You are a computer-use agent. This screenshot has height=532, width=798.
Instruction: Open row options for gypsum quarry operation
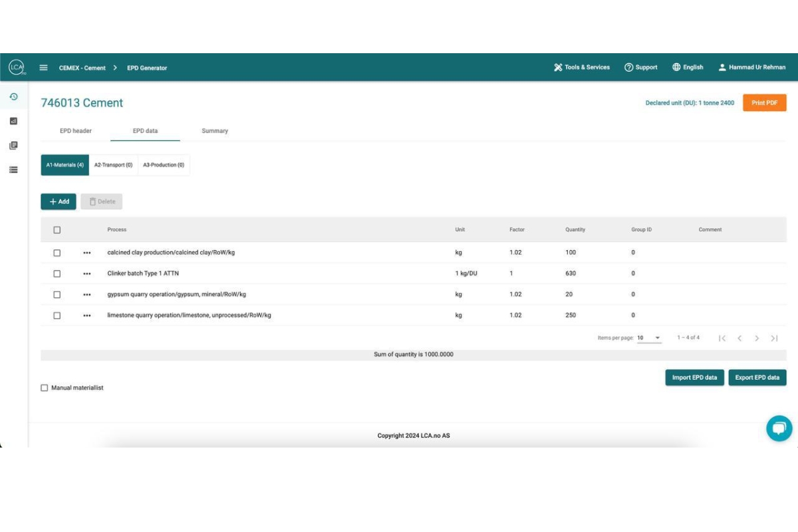click(87, 295)
